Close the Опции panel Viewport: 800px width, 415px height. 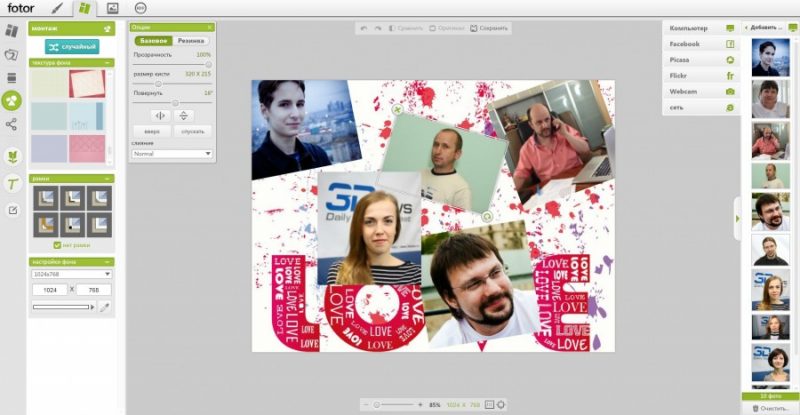coord(210,27)
